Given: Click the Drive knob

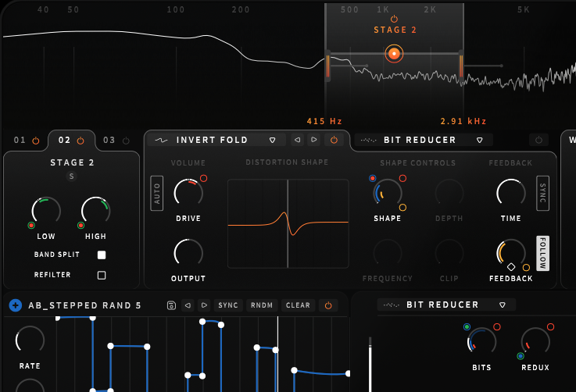Looking at the screenshot, I should 188,192.
